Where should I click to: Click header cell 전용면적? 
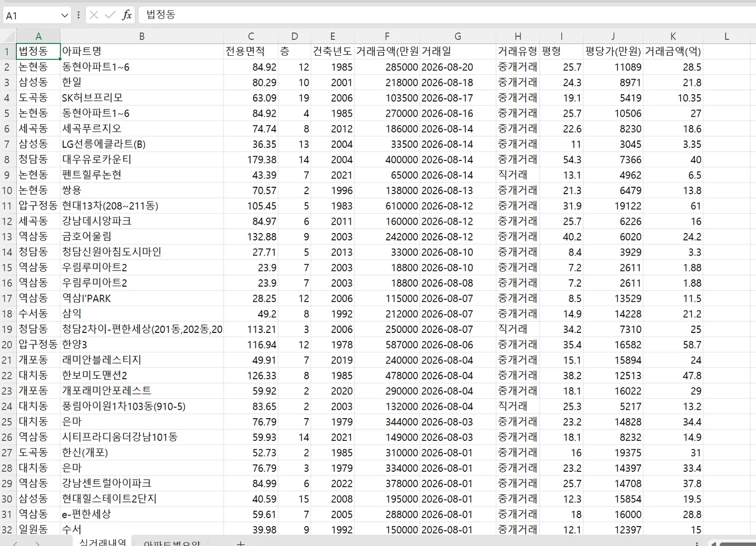click(x=251, y=52)
